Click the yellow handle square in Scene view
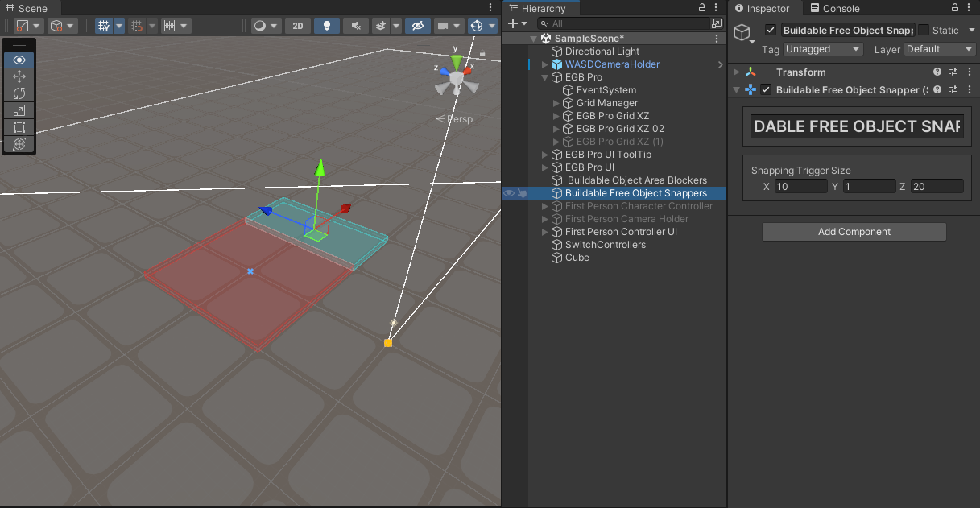Screen dimensions: 980x508 [388, 343]
